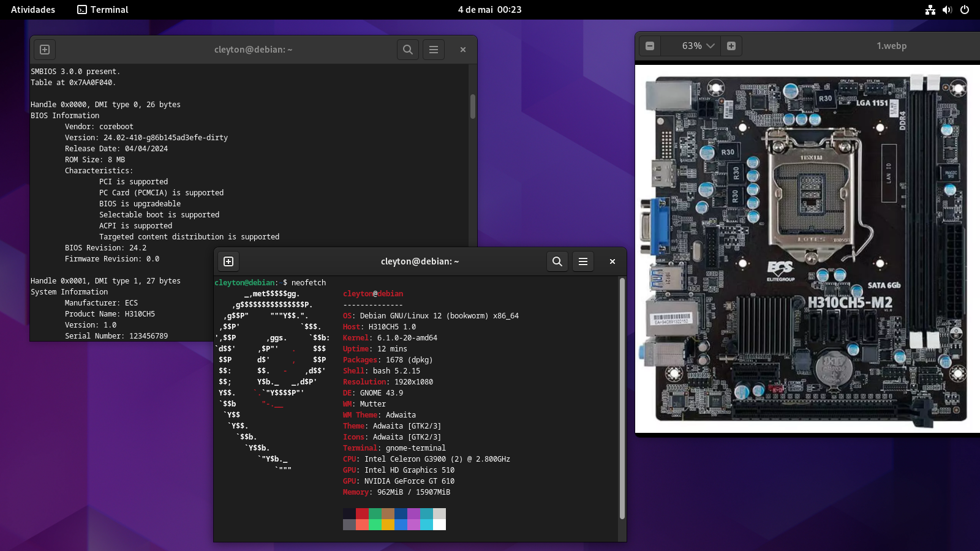Click the 'Host: H310CH5 1.0' line
The width and height of the screenshot is (980, 551).
[380, 327]
